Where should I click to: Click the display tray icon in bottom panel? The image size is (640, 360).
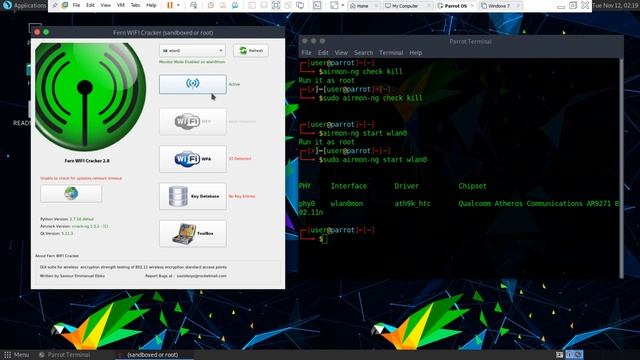pyautogui.click(x=559, y=355)
